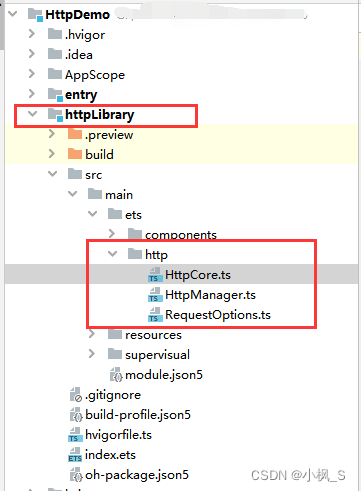
Task: Expand the .hvigor folder
Action: point(32,34)
